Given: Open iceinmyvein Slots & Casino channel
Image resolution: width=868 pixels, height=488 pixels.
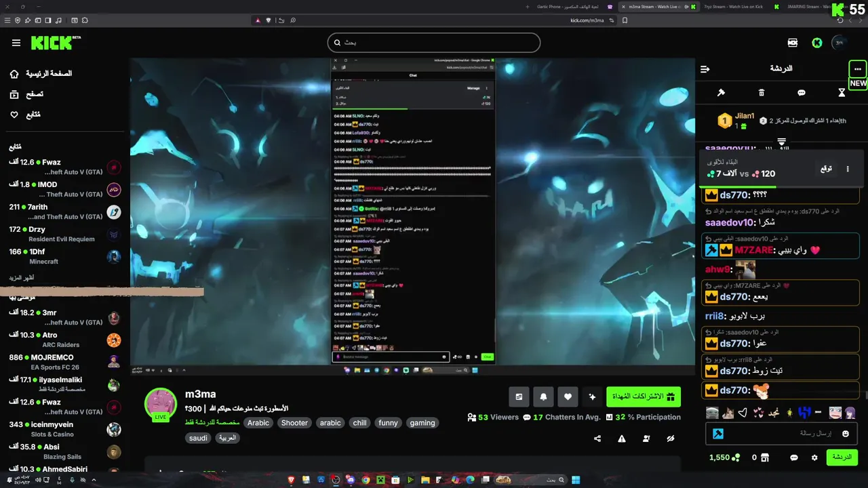Looking at the screenshot, I should pos(65,429).
